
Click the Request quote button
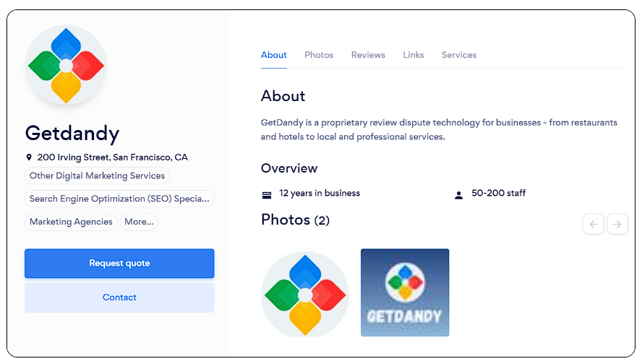tap(119, 264)
